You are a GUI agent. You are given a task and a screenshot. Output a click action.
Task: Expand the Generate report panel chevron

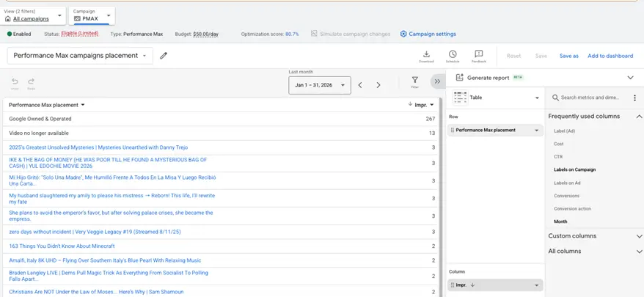631,78
